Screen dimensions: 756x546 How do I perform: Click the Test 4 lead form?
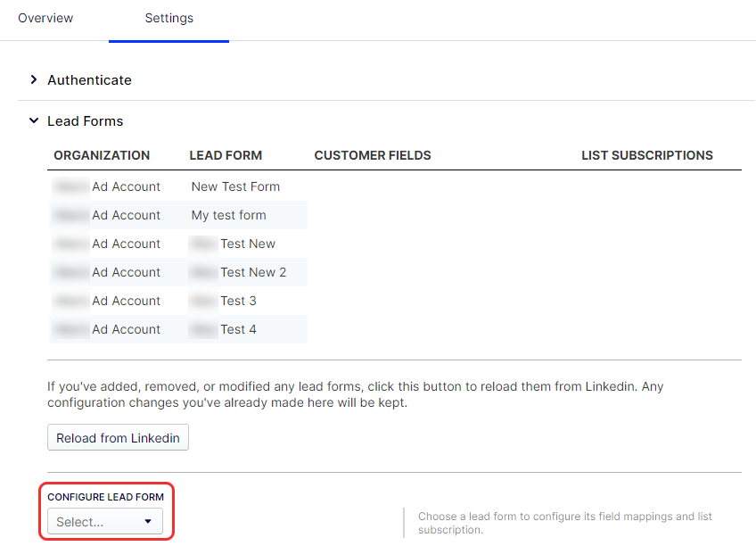click(x=238, y=329)
